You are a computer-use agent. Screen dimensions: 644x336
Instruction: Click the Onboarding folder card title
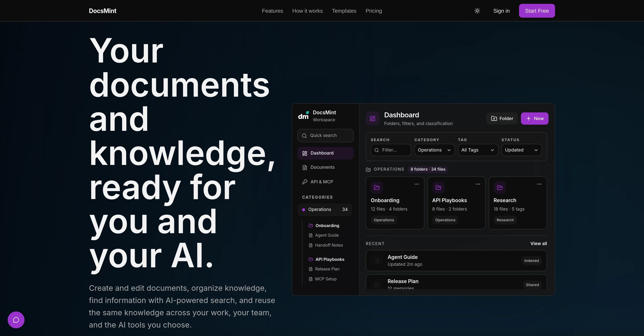(385, 200)
